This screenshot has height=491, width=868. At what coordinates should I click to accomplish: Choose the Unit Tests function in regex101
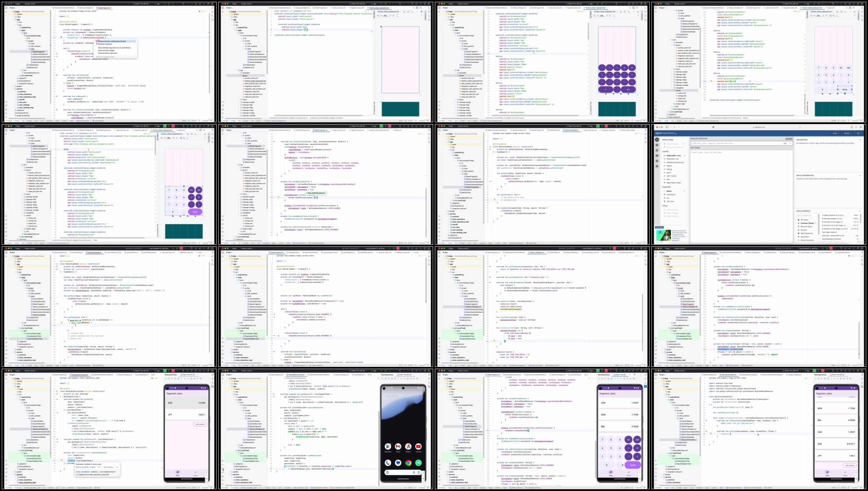coord(669,201)
